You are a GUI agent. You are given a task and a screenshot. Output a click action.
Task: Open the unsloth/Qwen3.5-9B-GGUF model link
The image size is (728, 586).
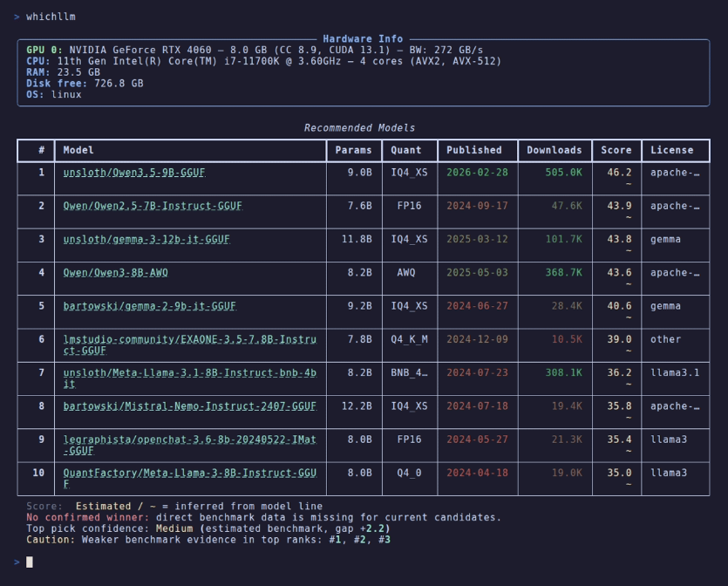[x=134, y=173]
